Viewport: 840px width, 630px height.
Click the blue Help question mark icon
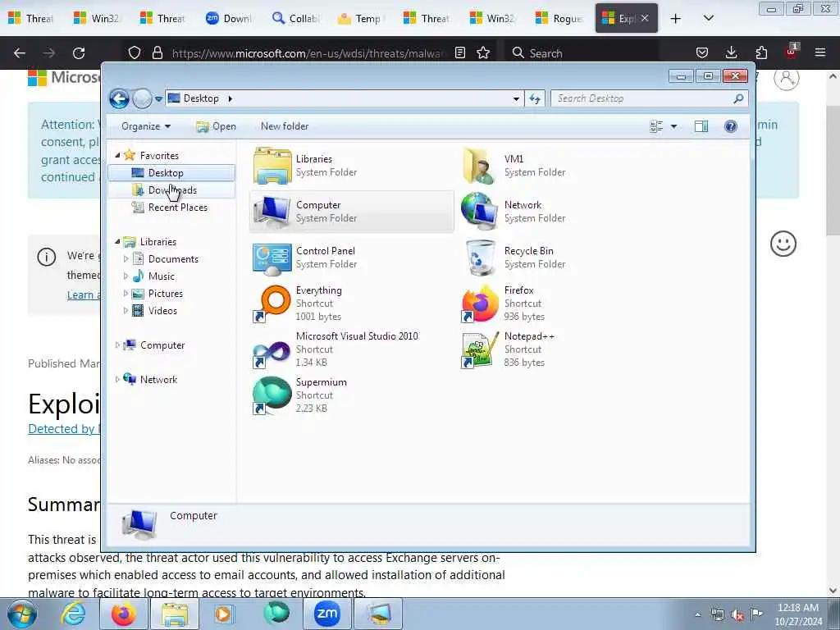point(731,126)
